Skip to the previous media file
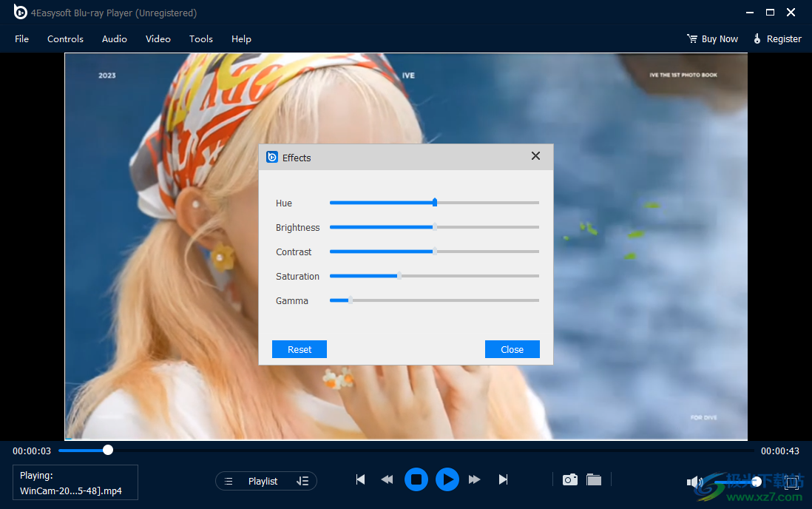The width and height of the screenshot is (812, 509). [x=360, y=479]
